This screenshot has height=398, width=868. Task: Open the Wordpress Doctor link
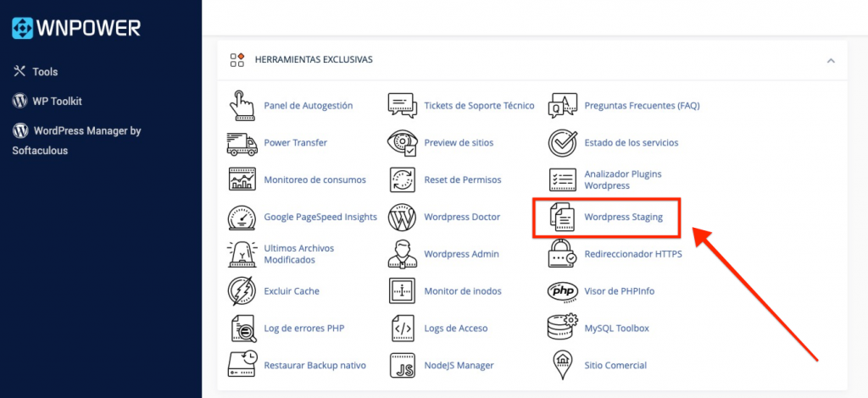click(x=462, y=218)
